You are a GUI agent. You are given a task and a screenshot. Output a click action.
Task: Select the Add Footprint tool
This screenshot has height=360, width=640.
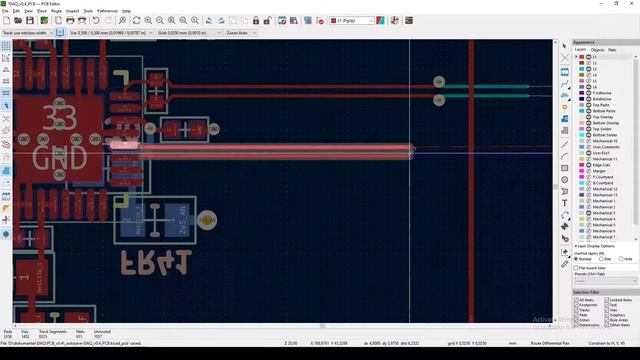pos(565,72)
